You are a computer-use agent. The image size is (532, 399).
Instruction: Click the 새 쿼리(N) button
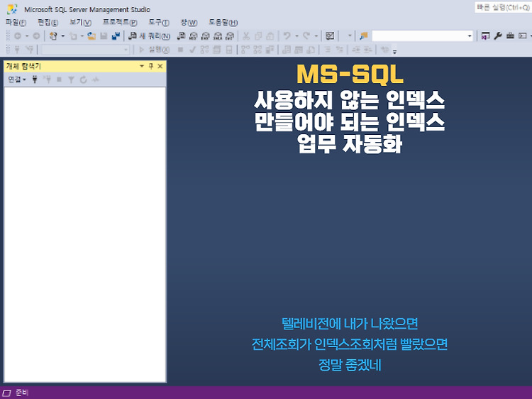click(x=149, y=35)
